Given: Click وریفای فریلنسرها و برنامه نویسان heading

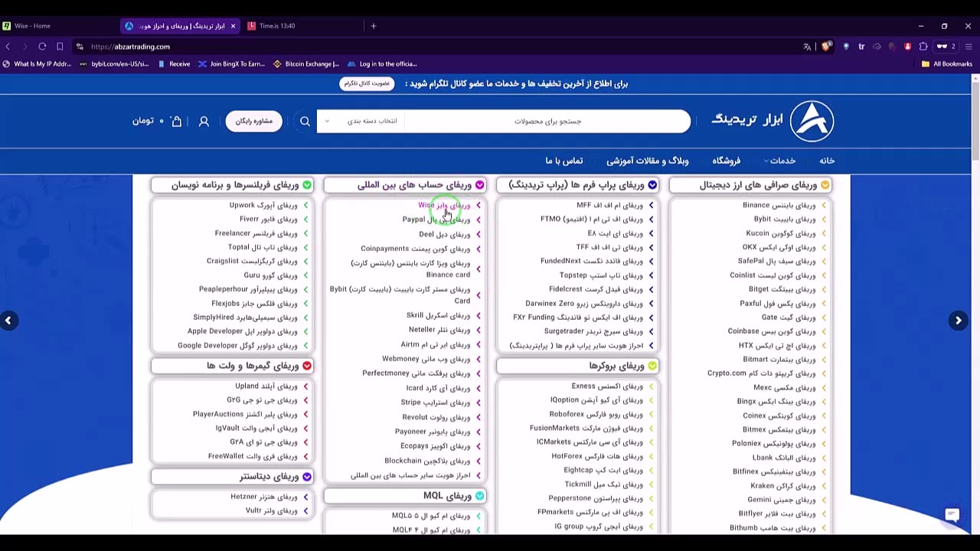Looking at the screenshot, I should pyautogui.click(x=235, y=185).
